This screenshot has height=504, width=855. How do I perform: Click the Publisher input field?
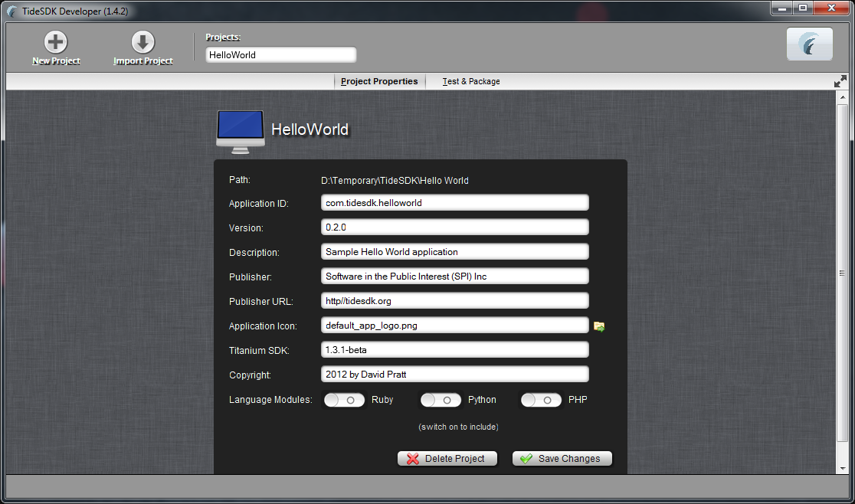455,277
